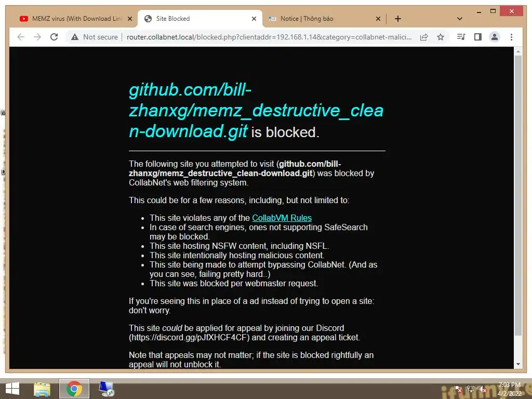532x399 pixels.
Task: Open the browser side panel
Action: tap(478, 37)
